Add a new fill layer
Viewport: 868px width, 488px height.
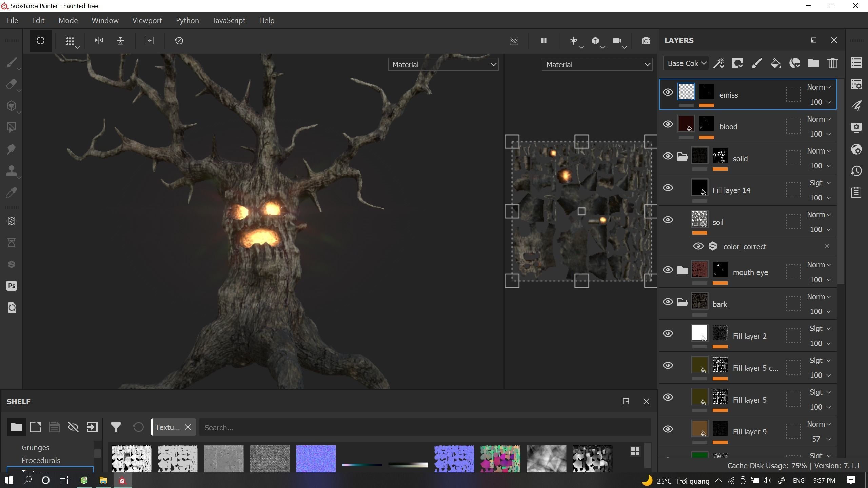(x=776, y=63)
